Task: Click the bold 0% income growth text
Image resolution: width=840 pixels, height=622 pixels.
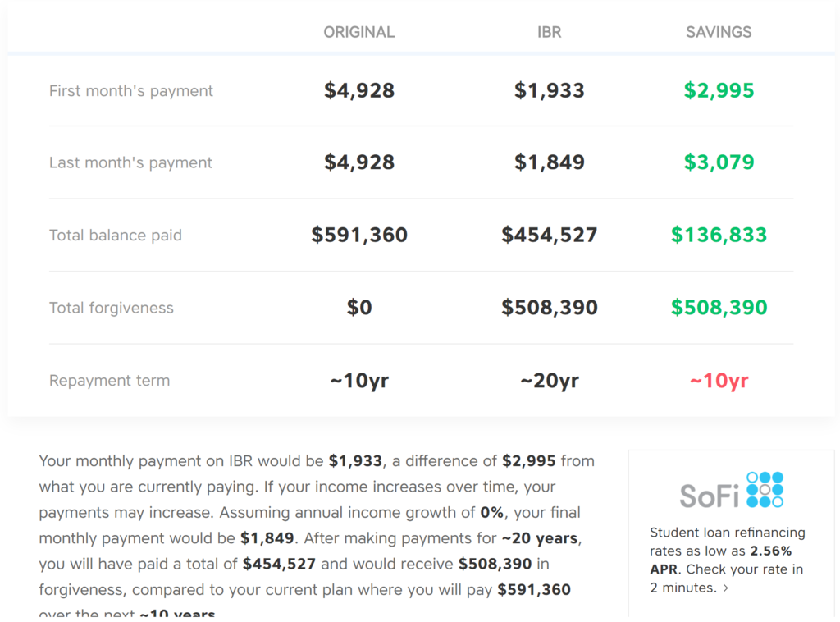Action: click(x=492, y=513)
